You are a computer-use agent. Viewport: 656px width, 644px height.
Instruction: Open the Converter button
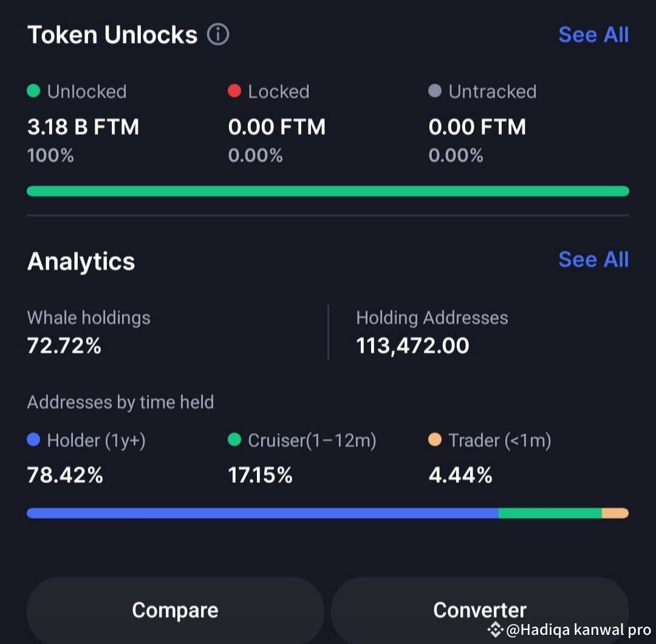pyautogui.click(x=480, y=610)
